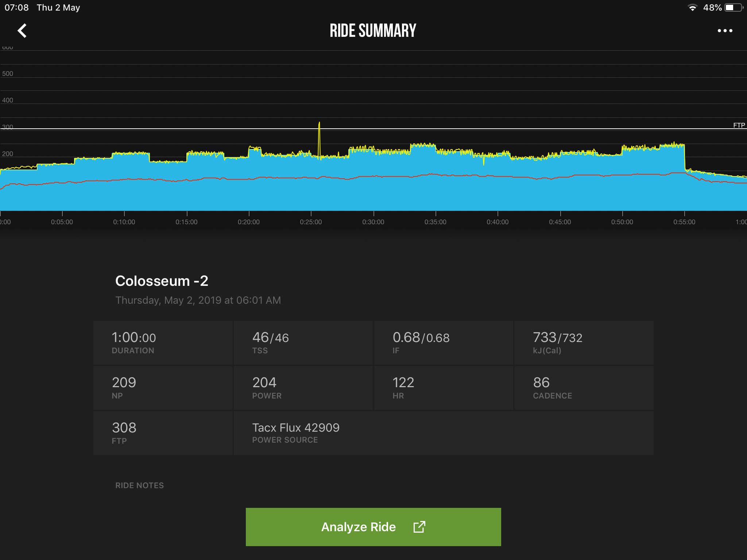Select the NP 209 stat tile
This screenshot has height=560, width=747.
click(163, 388)
